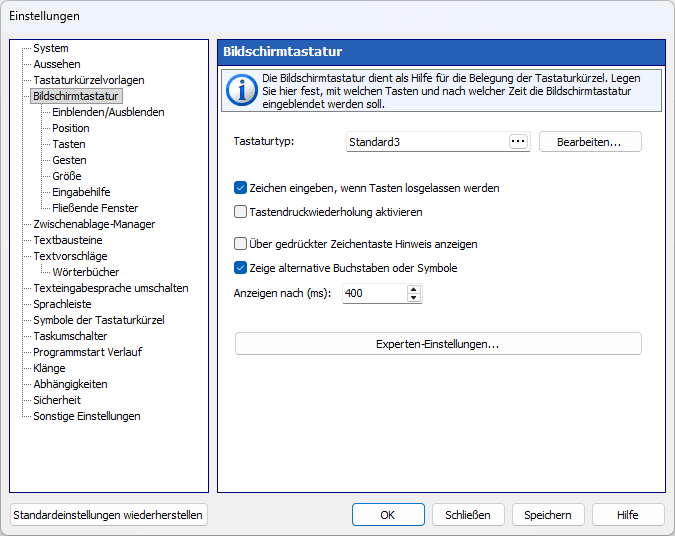Select Textvorschläge tree node
The height and width of the screenshot is (536, 675).
tap(70, 256)
